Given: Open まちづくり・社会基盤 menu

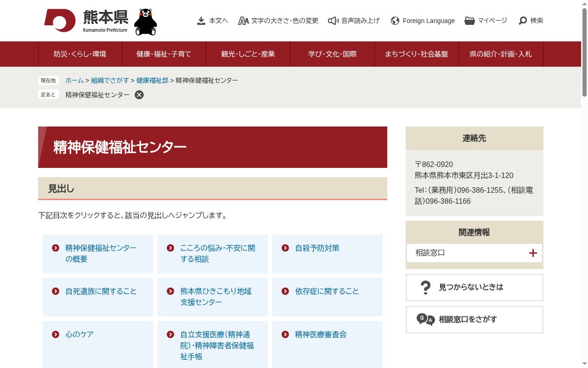Looking at the screenshot, I should (417, 54).
